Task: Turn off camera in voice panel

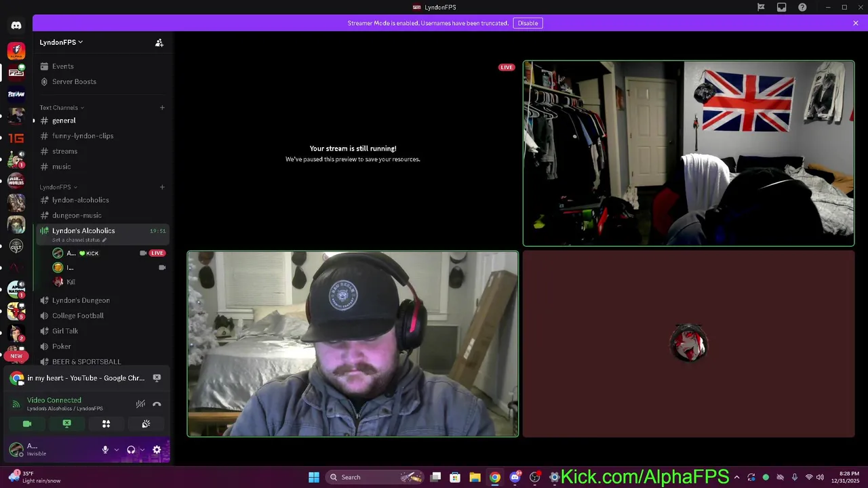Action: click(27, 424)
